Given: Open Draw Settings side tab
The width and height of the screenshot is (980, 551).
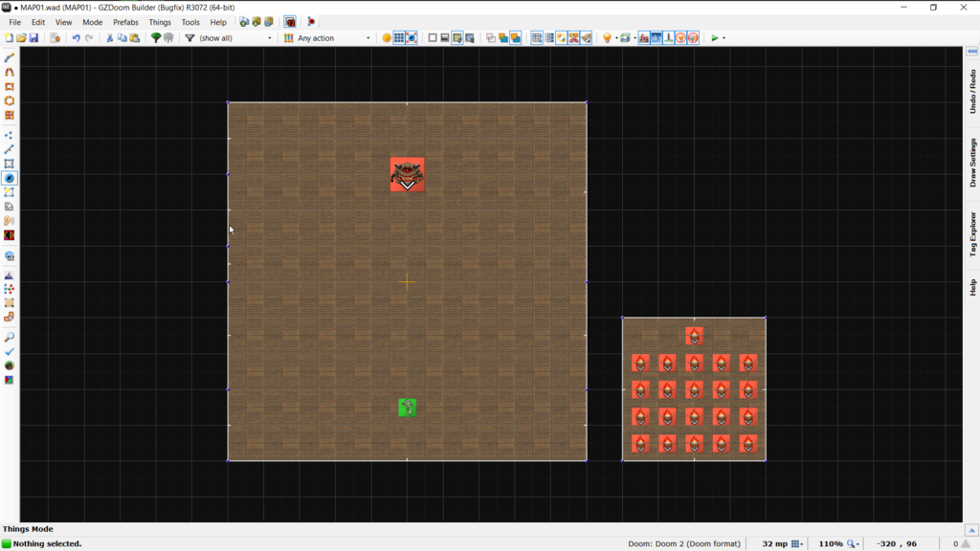Looking at the screenshot, I should (972, 163).
